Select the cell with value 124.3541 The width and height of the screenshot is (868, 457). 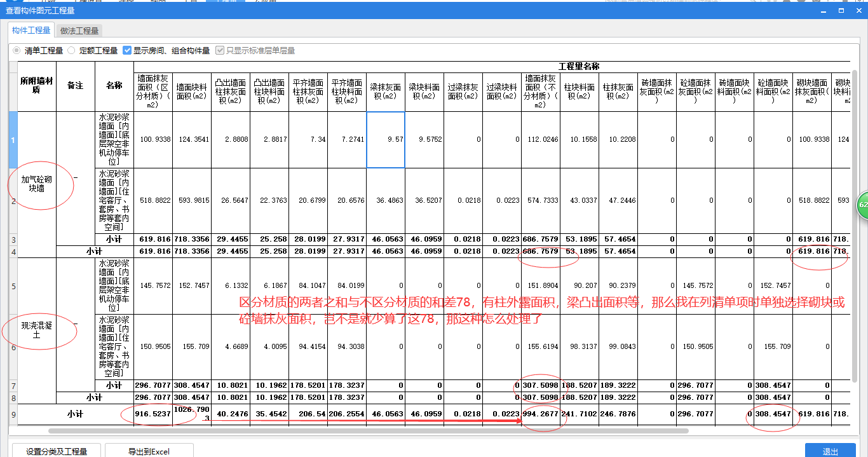(192, 139)
